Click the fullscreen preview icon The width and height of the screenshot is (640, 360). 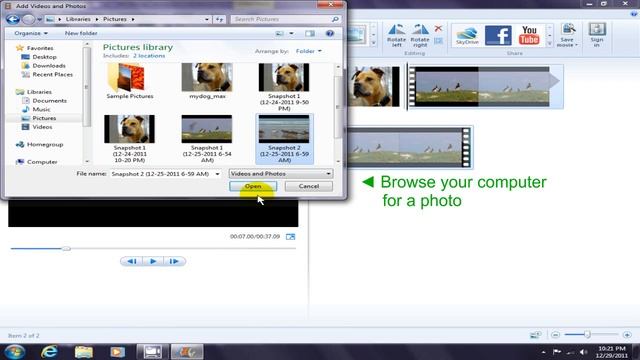pyautogui.click(x=290, y=237)
